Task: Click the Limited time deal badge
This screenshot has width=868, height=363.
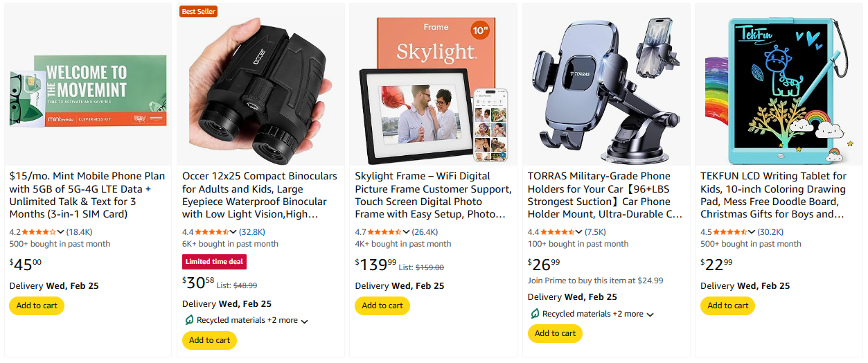Action: coord(215,262)
